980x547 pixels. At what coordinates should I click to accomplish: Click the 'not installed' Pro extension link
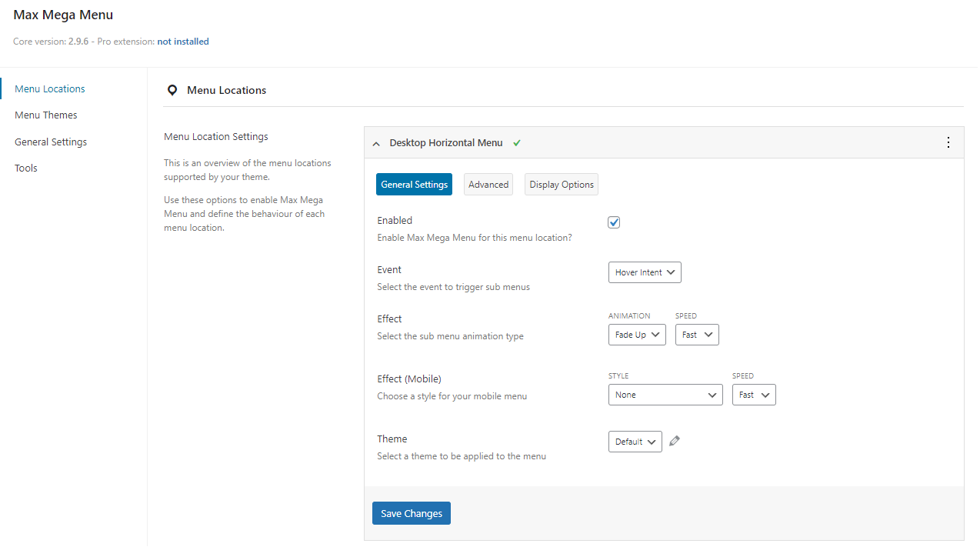click(183, 42)
